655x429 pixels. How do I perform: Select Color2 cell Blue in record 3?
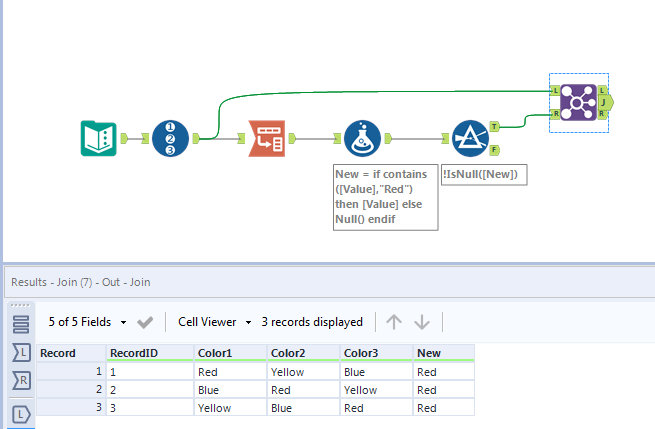303,408
